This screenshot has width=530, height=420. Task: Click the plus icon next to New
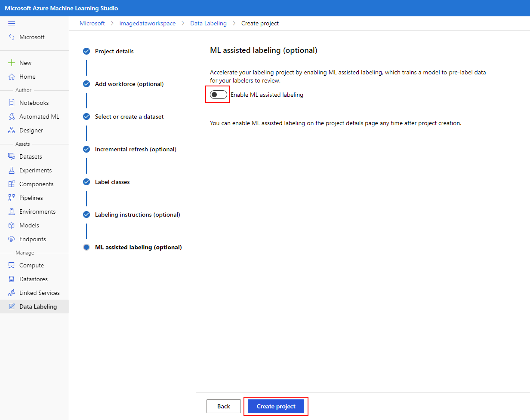click(12, 63)
